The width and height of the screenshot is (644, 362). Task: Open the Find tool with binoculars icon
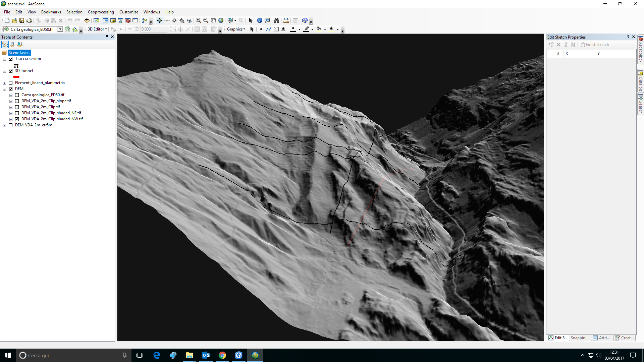[276, 20]
